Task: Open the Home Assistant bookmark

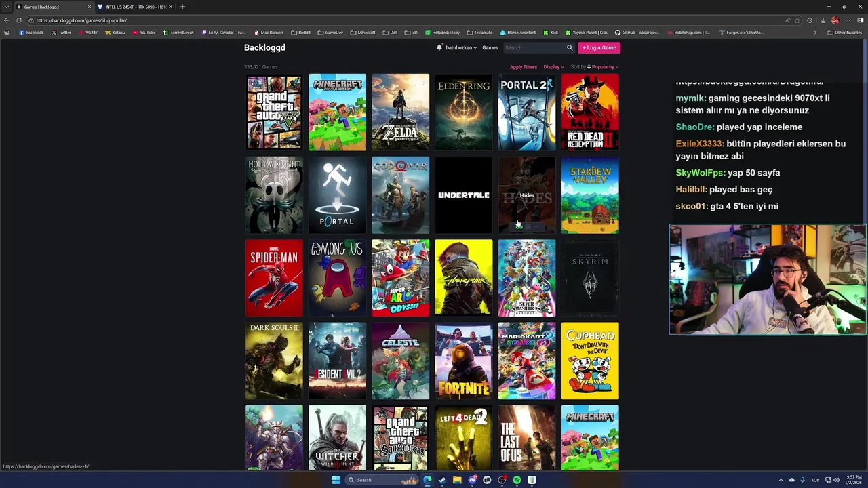Action: click(x=518, y=32)
